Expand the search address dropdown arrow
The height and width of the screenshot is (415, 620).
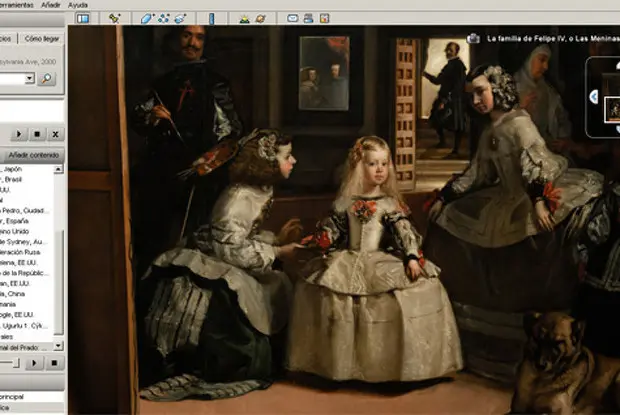30,78
